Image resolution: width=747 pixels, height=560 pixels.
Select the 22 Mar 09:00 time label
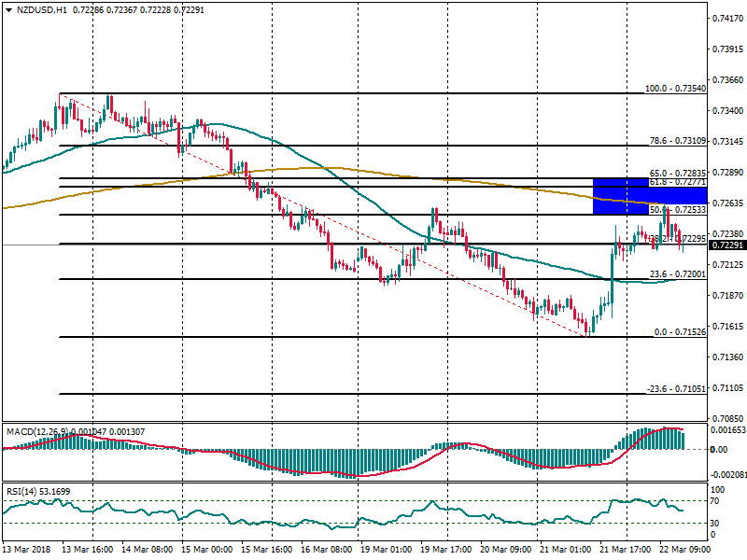click(x=684, y=550)
